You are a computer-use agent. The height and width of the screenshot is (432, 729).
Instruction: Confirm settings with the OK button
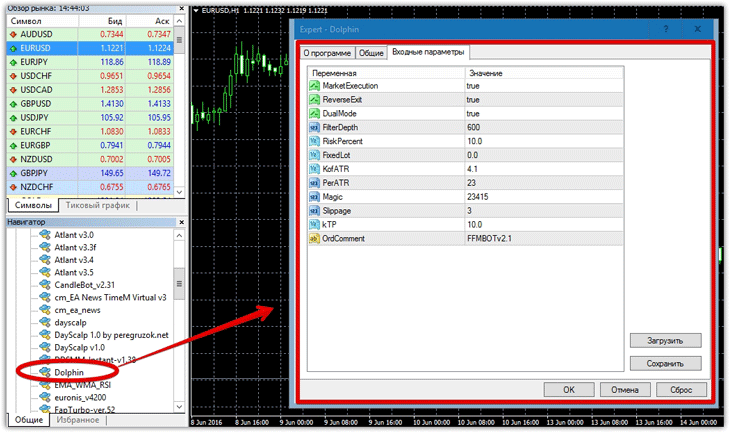568,390
